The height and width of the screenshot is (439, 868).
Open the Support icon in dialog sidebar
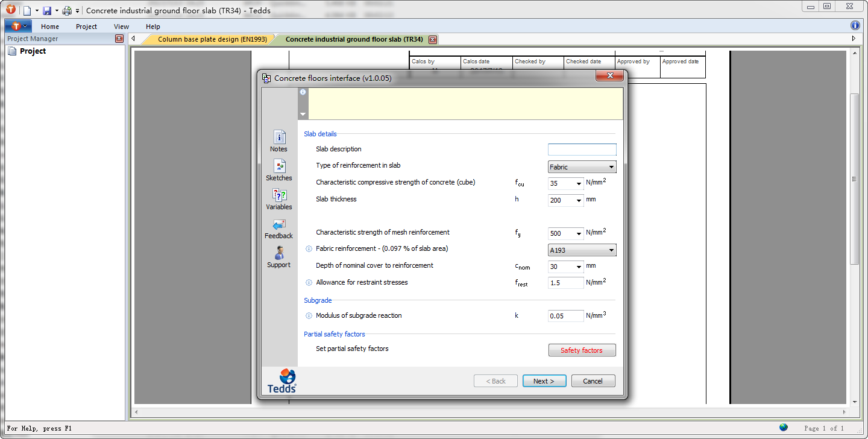point(279,253)
